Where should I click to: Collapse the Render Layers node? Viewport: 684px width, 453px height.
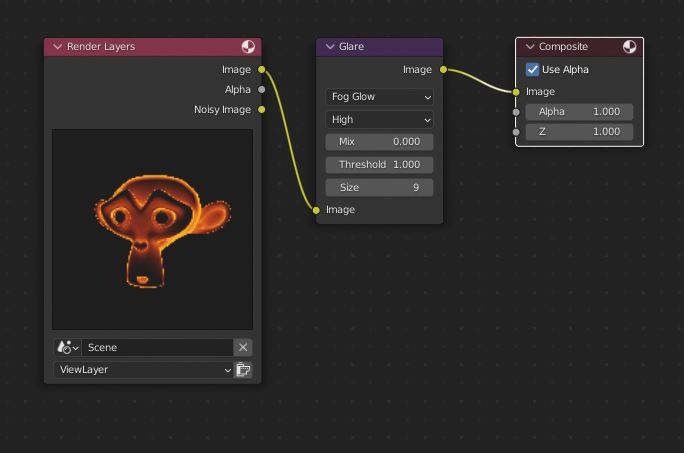59,47
